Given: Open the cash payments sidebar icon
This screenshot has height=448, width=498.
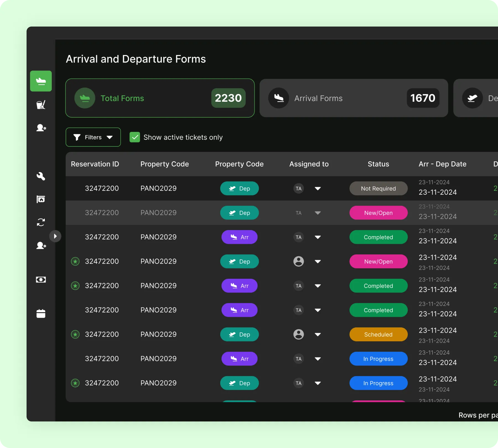Looking at the screenshot, I should (x=41, y=280).
